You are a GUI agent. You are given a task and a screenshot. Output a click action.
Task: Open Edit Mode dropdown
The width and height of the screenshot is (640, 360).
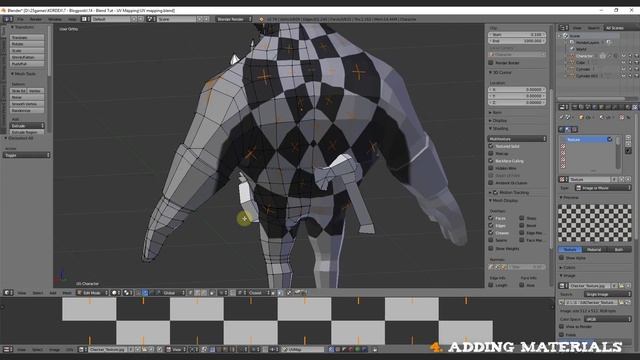coord(93,293)
